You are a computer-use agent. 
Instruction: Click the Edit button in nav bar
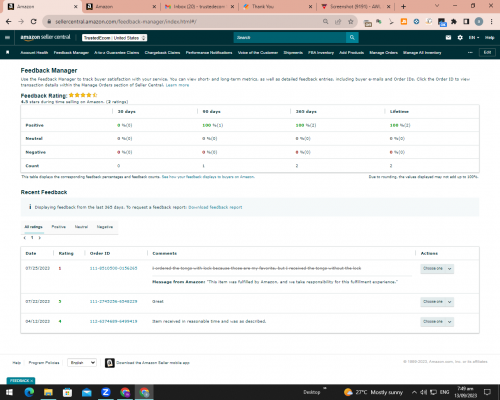(x=487, y=52)
